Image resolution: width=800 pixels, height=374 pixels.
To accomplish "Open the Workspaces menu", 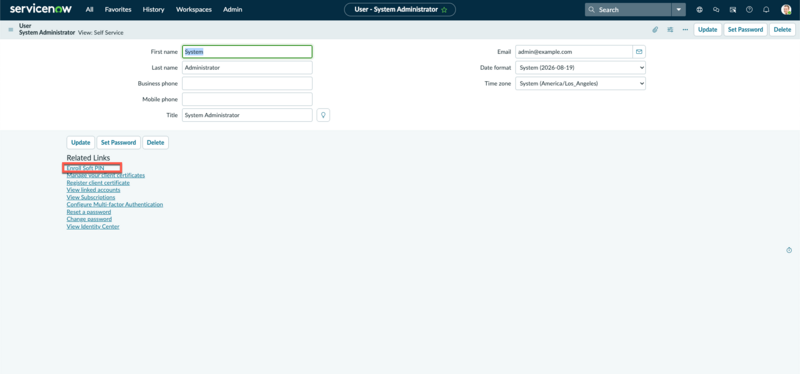I will tap(194, 10).
